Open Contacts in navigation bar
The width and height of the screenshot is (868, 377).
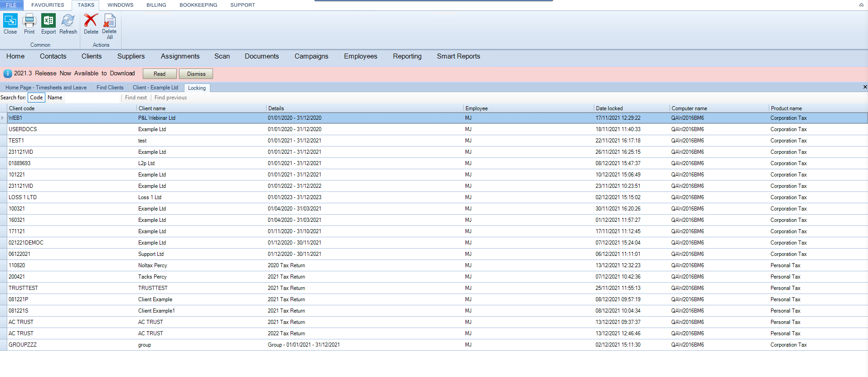53,56
